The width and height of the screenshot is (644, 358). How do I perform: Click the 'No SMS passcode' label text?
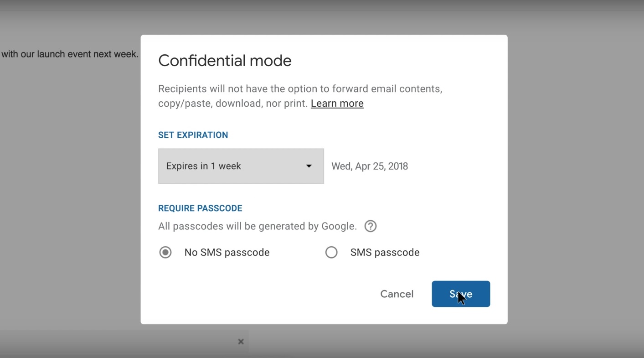[227, 252]
